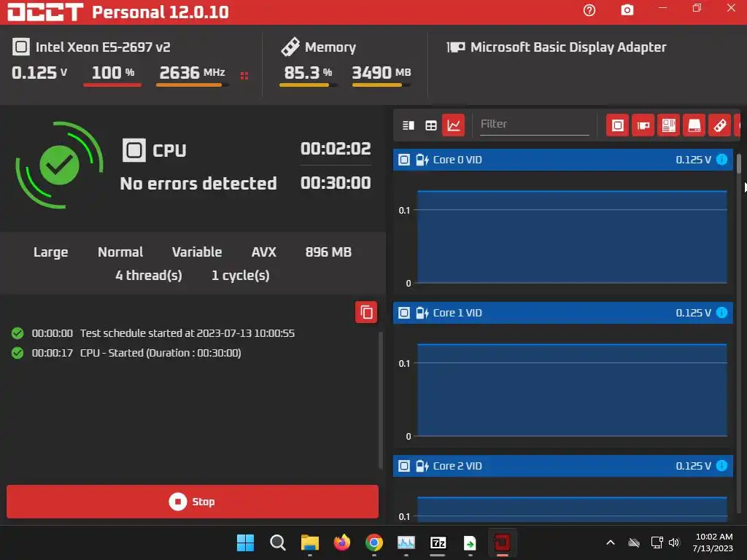Filter sensors by the motherboard icon
The width and height of the screenshot is (747, 560).
coord(668,125)
